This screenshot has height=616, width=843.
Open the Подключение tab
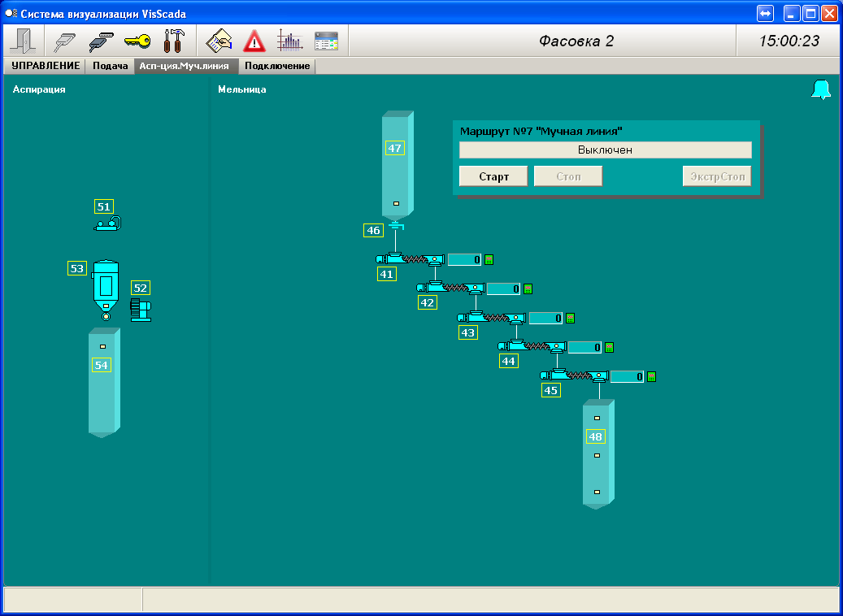pos(277,66)
